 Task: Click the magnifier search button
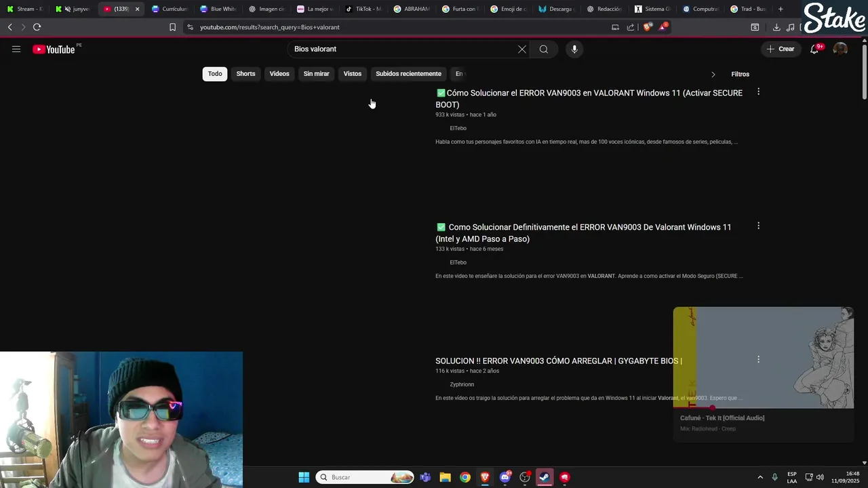click(x=543, y=49)
